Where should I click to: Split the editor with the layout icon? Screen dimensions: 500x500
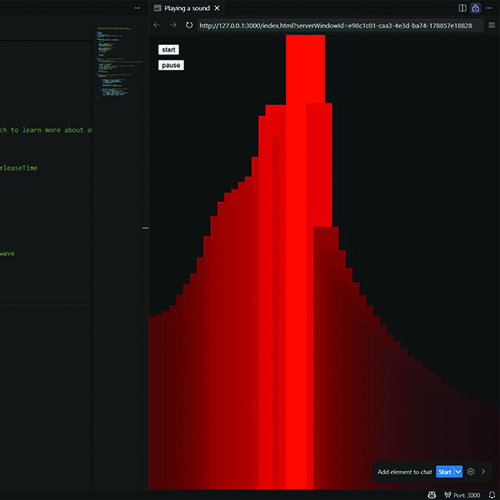462,8
